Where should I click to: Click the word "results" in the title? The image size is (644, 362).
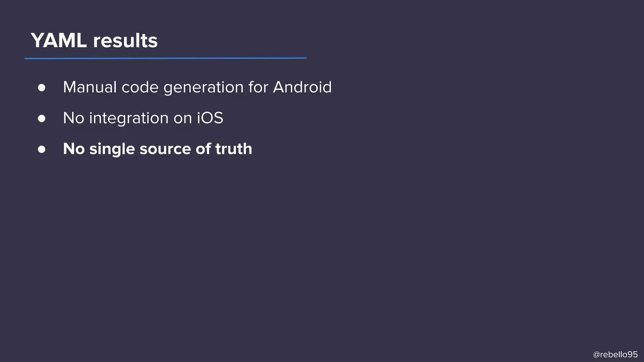(125, 41)
